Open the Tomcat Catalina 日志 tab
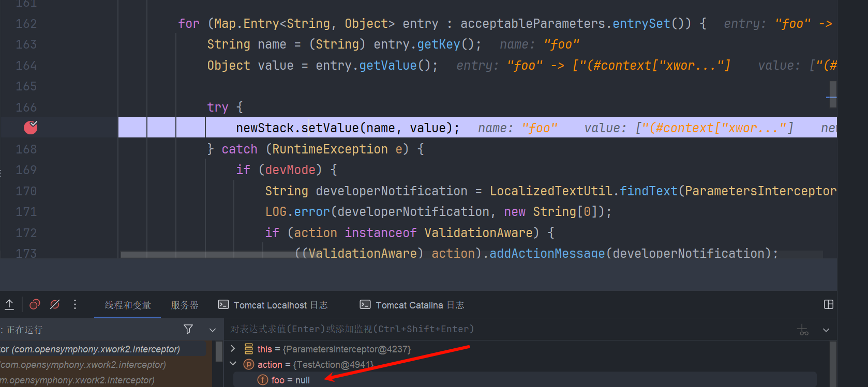This screenshot has width=868, height=387. click(x=412, y=305)
